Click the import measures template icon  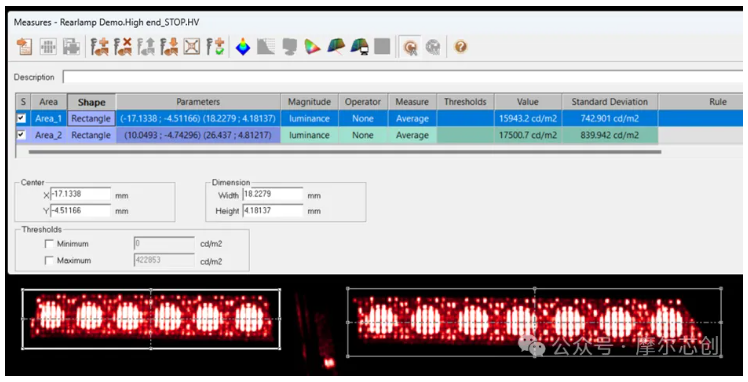coord(24,47)
